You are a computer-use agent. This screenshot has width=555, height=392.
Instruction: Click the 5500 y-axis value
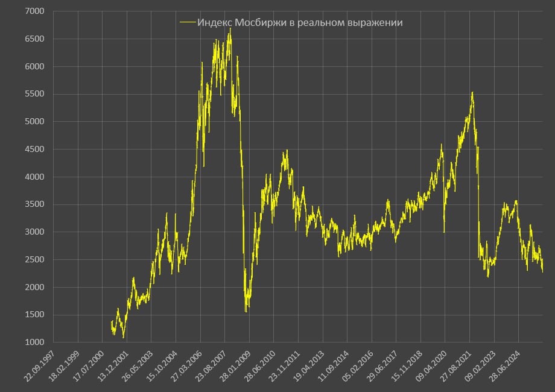pyautogui.click(x=33, y=94)
